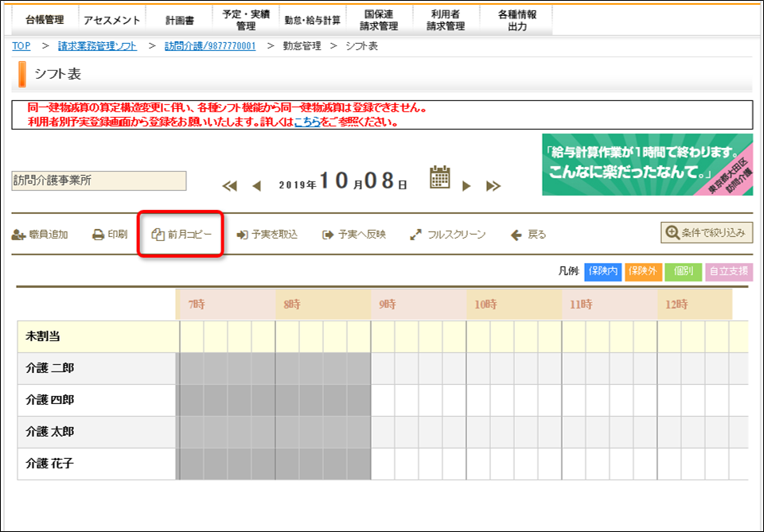Click the blue 保険内 legend swatch
The width and height of the screenshot is (764, 532).
602,272
